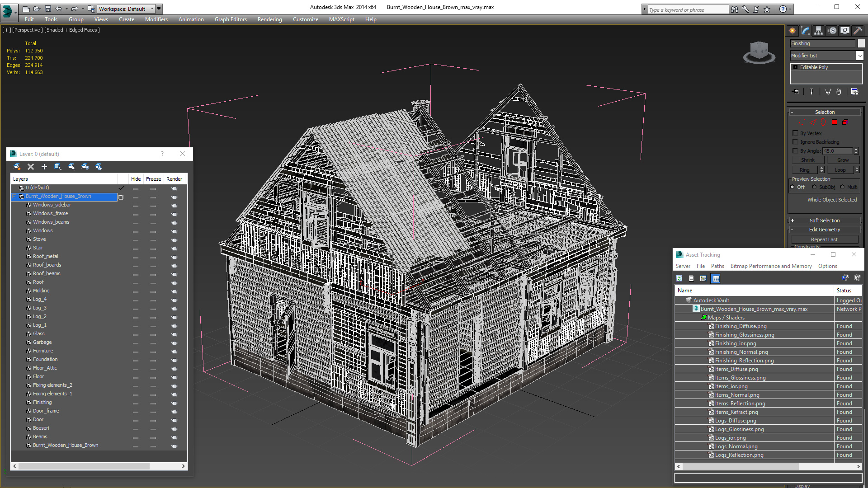Collapse the Burnt_Wooden_House_Brown layer tree
This screenshot has width=868, height=488.
(x=14, y=197)
